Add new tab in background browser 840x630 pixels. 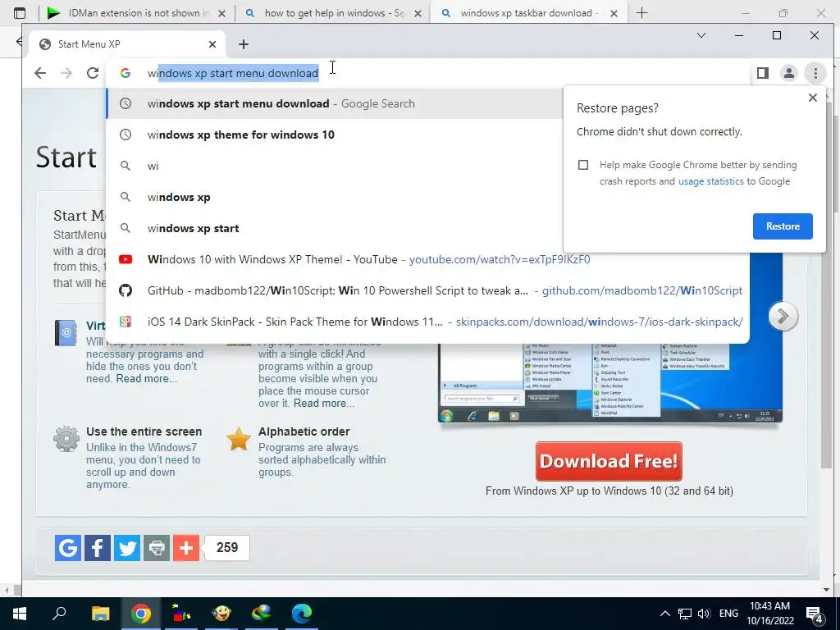click(641, 13)
